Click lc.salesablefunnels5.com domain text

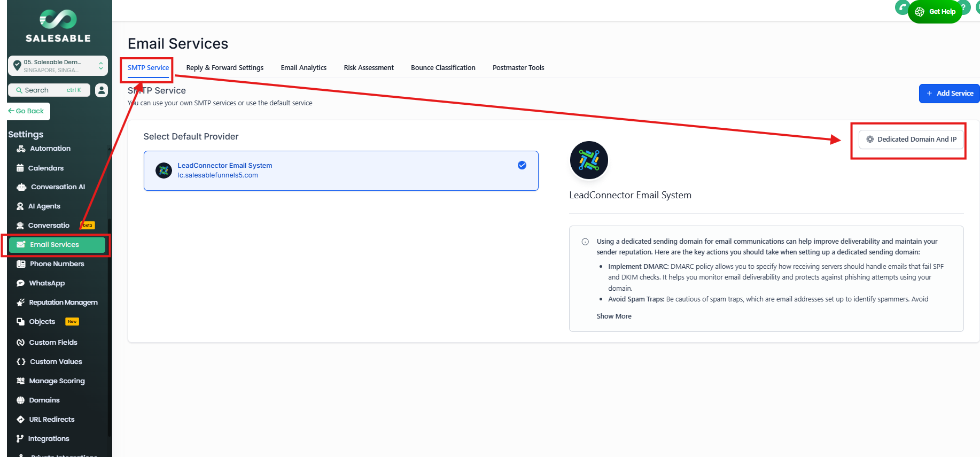(x=218, y=175)
